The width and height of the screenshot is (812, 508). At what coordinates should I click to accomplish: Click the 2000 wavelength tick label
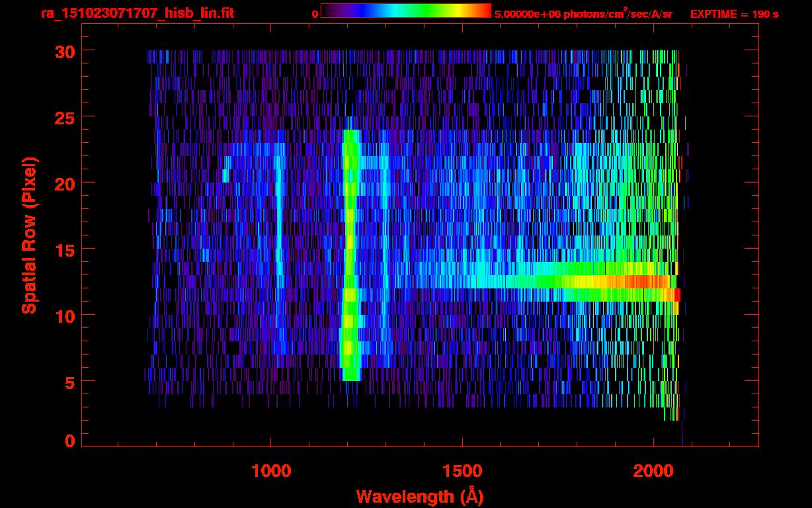(653, 470)
